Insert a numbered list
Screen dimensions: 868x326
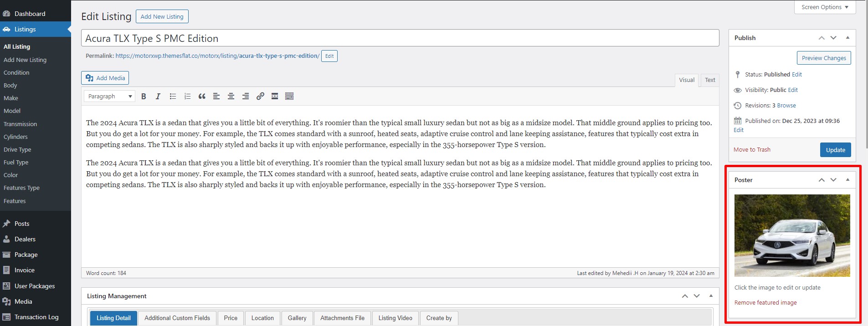coord(187,96)
